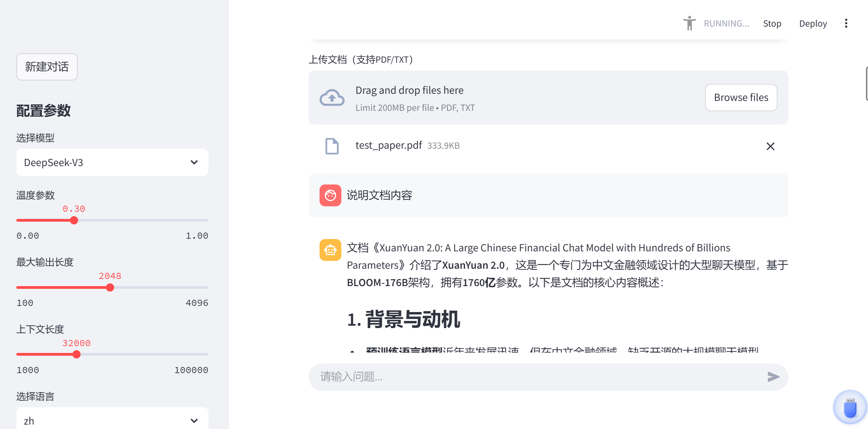Click the 上下文长度 slider handle at 32000
Viewport: 868px width, 429px height.
click(76, 354)
